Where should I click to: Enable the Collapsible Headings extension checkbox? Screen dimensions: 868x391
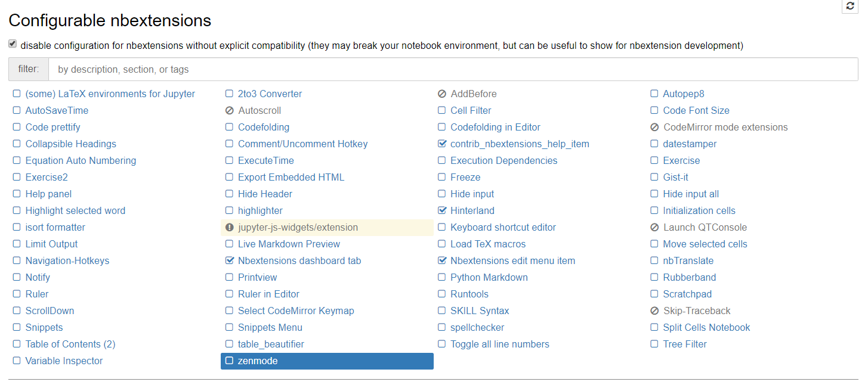click(17, 144)
